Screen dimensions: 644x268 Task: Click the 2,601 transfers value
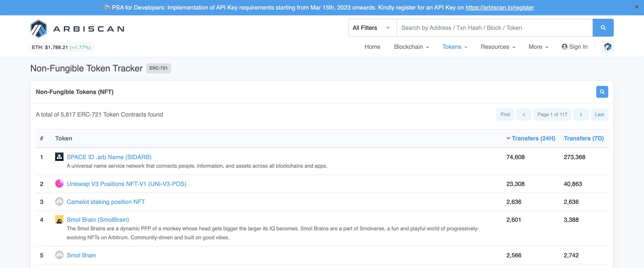pos(514,220)
